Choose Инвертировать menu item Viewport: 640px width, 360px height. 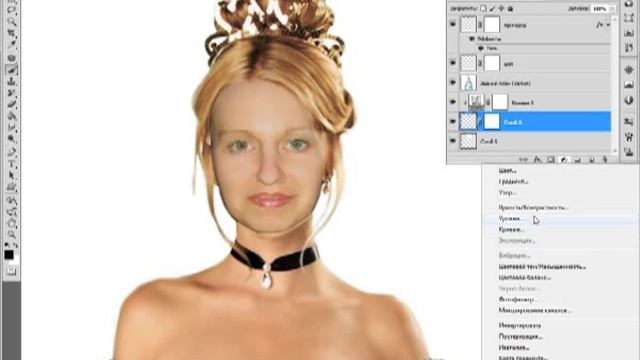pyautogui.click(x=520, y=326)
